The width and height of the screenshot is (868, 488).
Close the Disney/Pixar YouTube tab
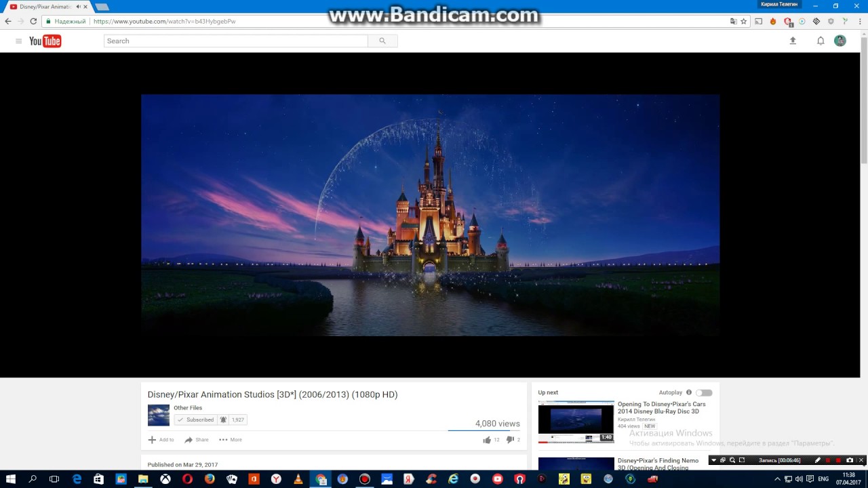[x=85, y=7]
